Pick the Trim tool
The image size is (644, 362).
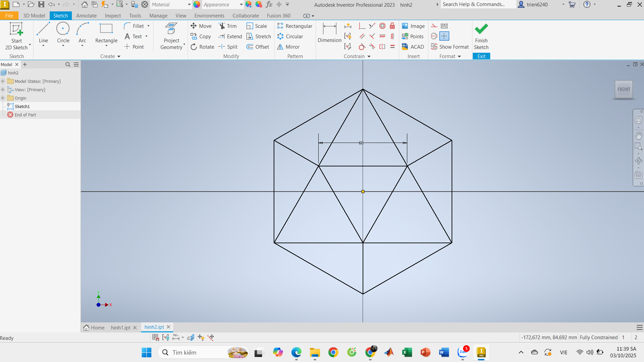[228, 26]
